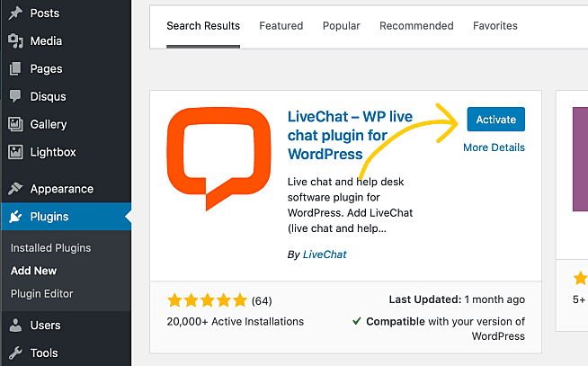Activate the LiveChat plugin
Viewport: 588px width, 366px height.
[495, 120]
